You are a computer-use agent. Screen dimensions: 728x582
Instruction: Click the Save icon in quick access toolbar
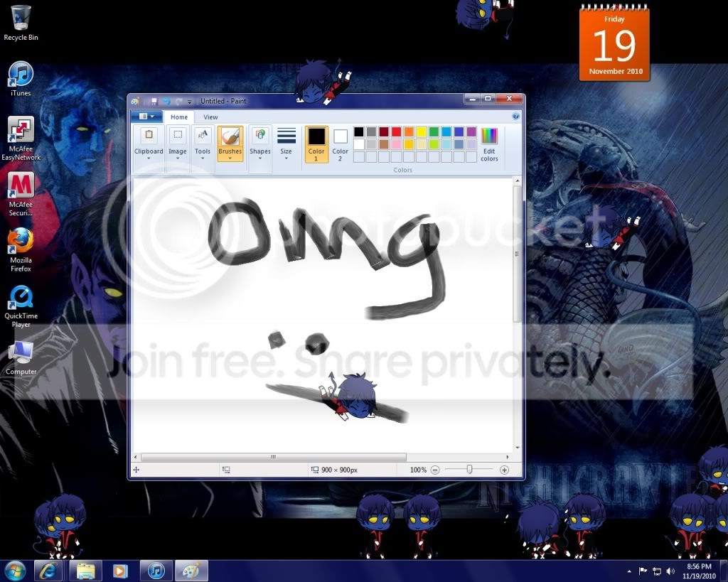(x=154, y=101)
